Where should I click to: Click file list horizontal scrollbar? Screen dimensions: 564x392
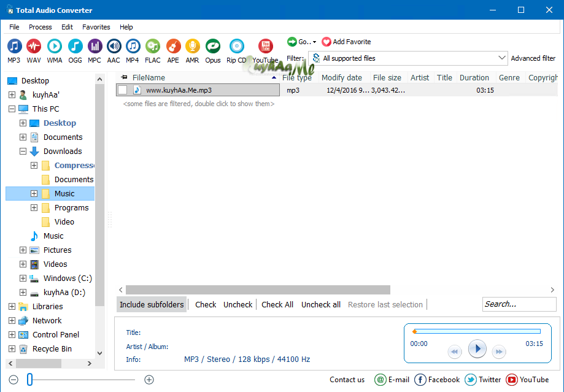(258, 290)
